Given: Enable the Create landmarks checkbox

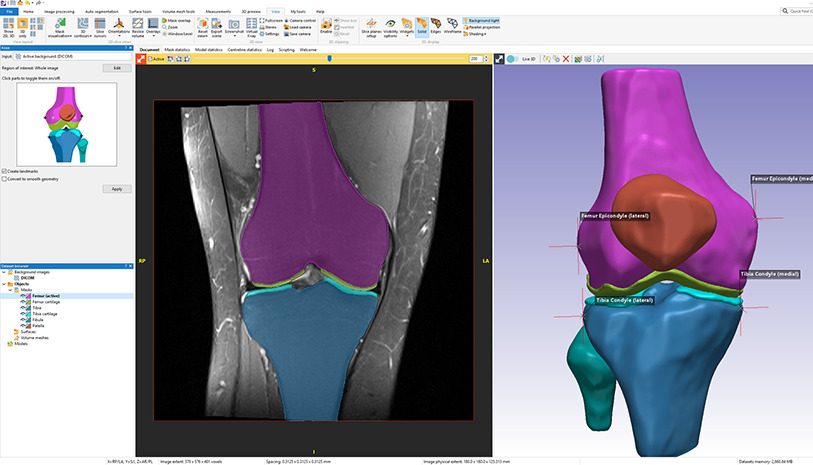Looking at the screenshot, I should [x=4, y=171].
